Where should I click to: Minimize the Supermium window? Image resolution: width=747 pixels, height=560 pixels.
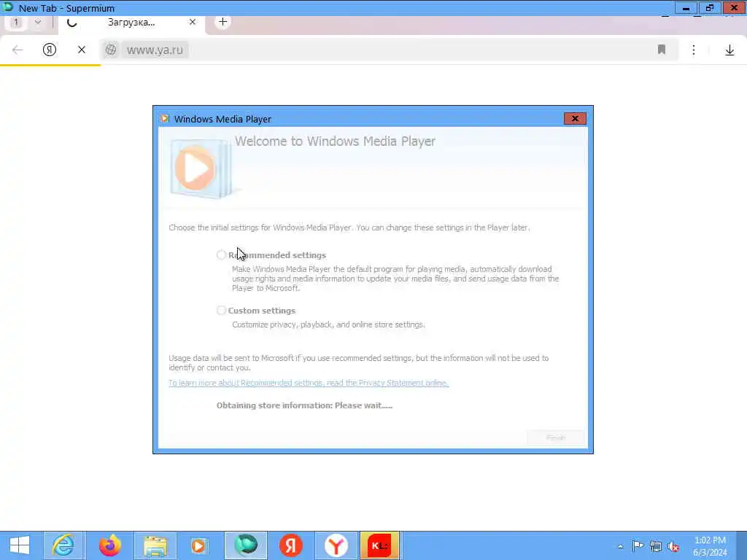point(686,7)
